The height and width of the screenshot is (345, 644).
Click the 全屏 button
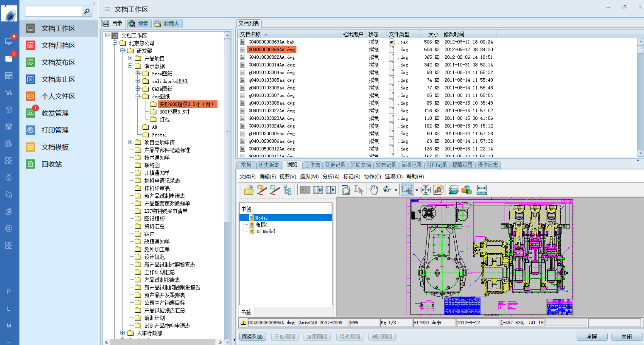[592, 337]
